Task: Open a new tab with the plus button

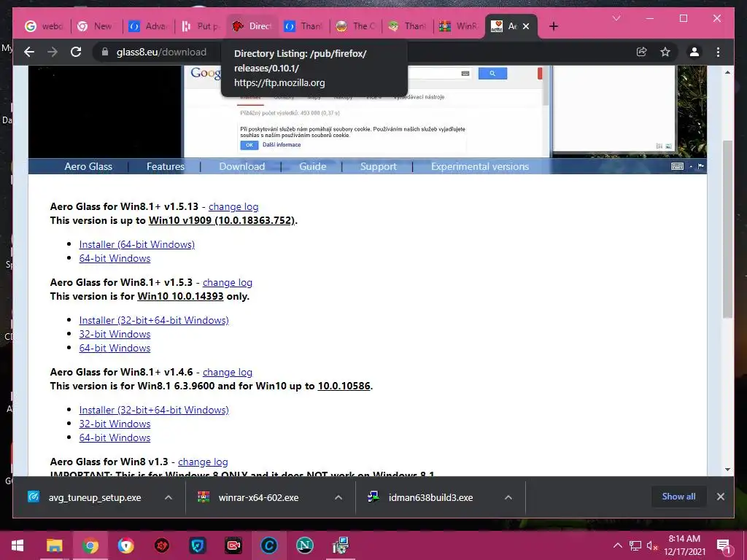Action: point(553,26)
